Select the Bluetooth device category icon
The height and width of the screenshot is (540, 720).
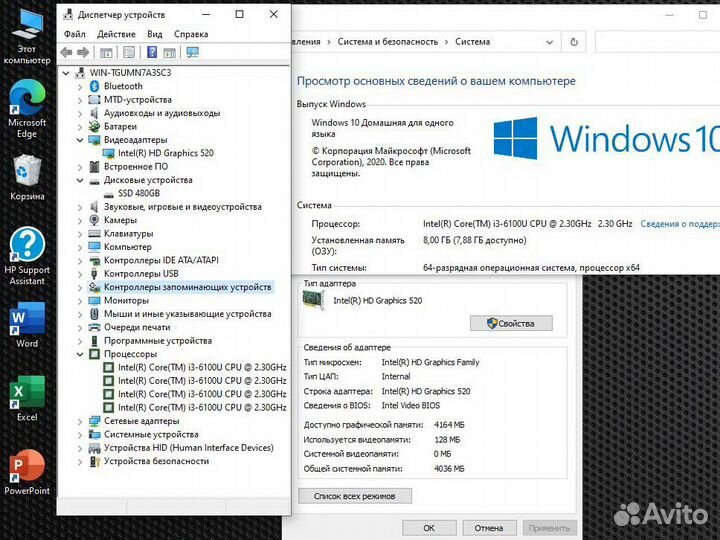[95, 86]
